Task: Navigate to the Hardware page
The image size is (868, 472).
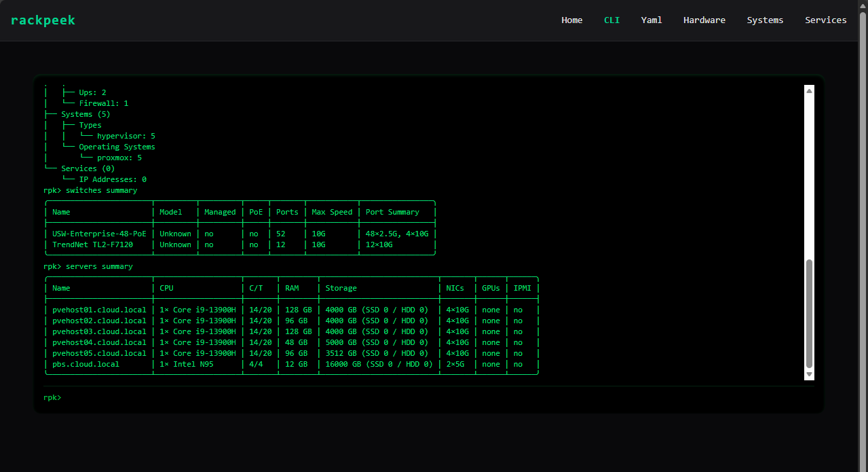Action: pos(704,20)
